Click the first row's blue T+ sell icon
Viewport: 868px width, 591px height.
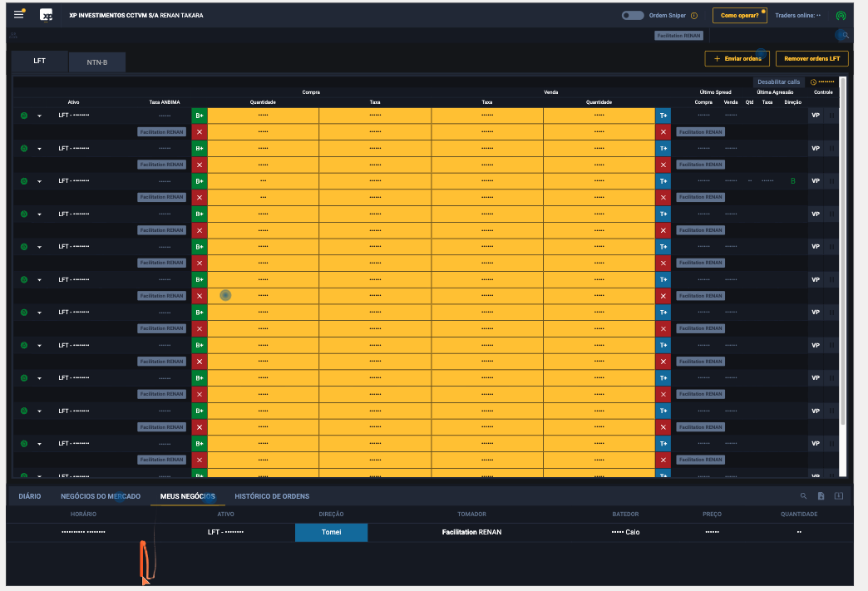(663, 116)
